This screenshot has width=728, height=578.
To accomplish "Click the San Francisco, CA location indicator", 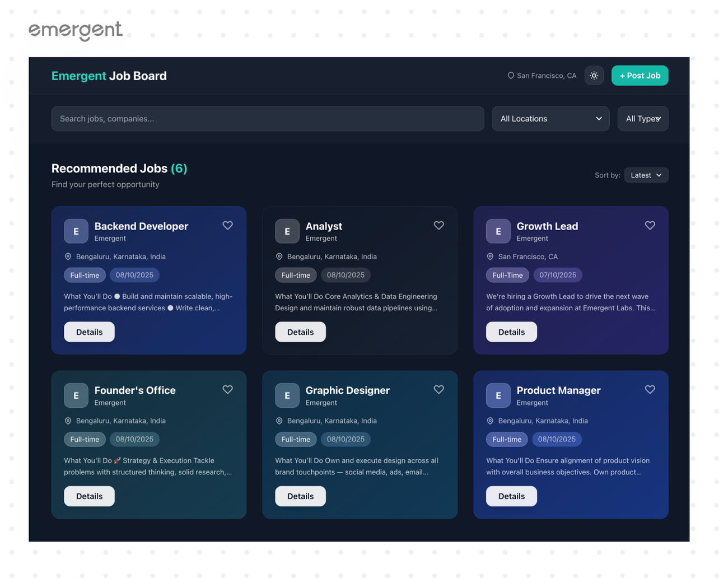I will (542, 76).
